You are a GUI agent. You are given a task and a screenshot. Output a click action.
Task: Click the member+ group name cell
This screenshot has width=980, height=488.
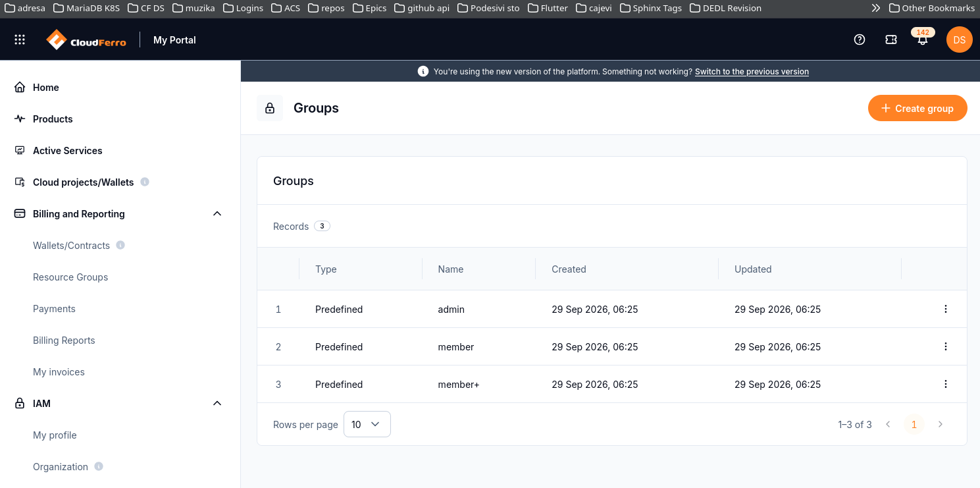tap(459, 384)
